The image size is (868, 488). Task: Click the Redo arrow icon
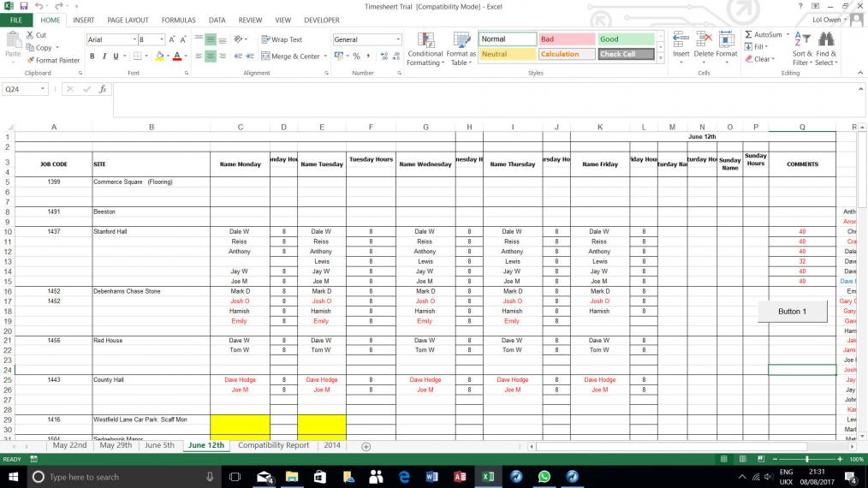(58, 6)
